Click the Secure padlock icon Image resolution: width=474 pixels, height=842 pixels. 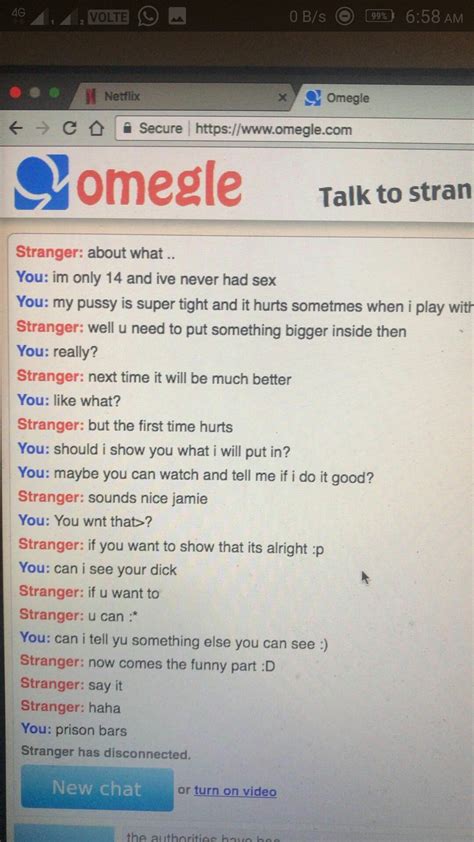[128, 128]
